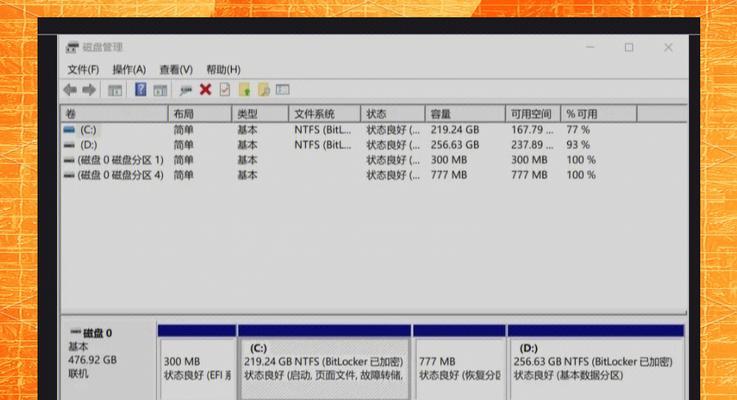Select the (D:) volume row name

(x=88, y=145)
